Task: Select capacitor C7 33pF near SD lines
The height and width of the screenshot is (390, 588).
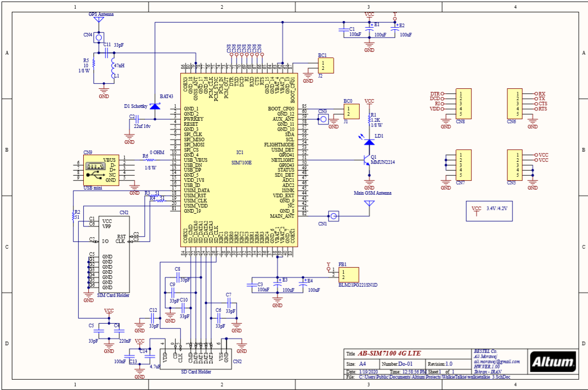Action: click(x=229, y=303)
